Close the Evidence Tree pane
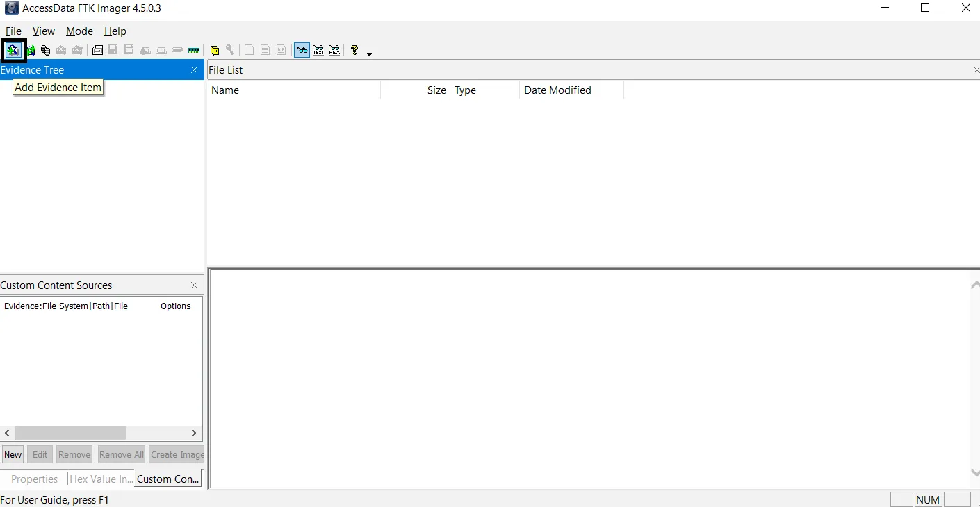The image size is (980, 507). click(195, 70)
